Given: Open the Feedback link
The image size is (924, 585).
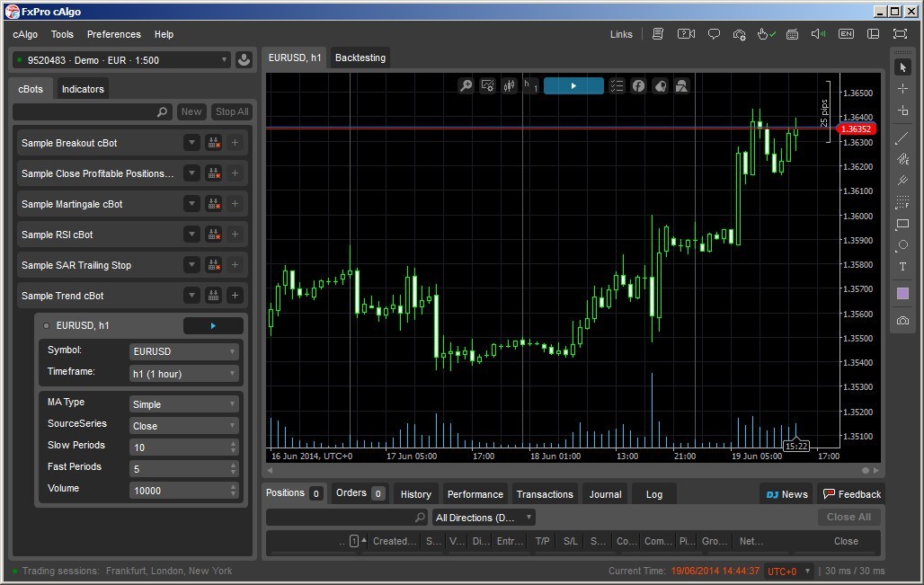Looking at the screenshot, I should point(852,494).
